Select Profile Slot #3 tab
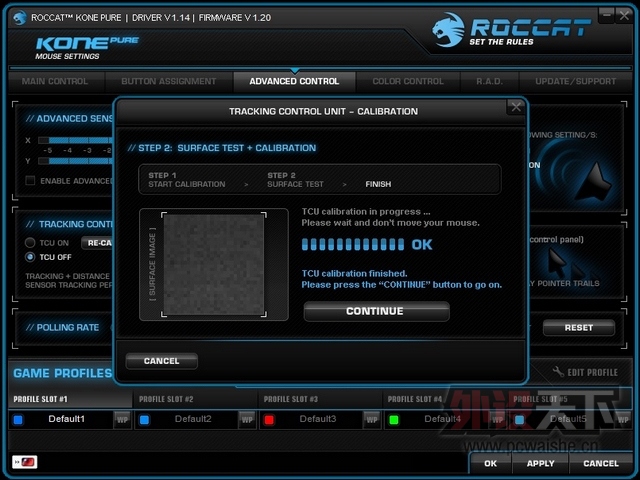640x480 pixels. click(x=320, y=399)
